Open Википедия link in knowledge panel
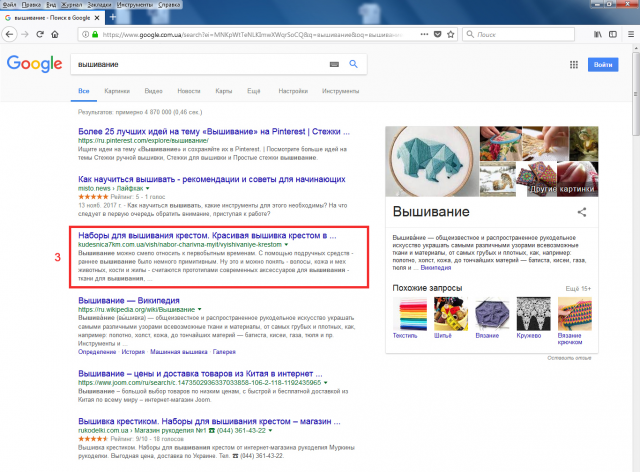Viewport: 640px width, 472px height. click(x=436, y=268)
